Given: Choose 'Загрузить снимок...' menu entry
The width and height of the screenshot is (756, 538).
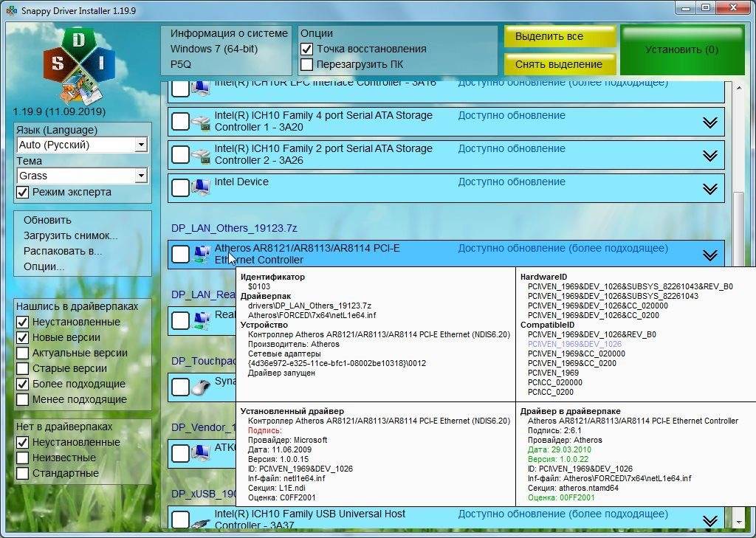Looking at the screenshot, I should (x=70, y=235).
